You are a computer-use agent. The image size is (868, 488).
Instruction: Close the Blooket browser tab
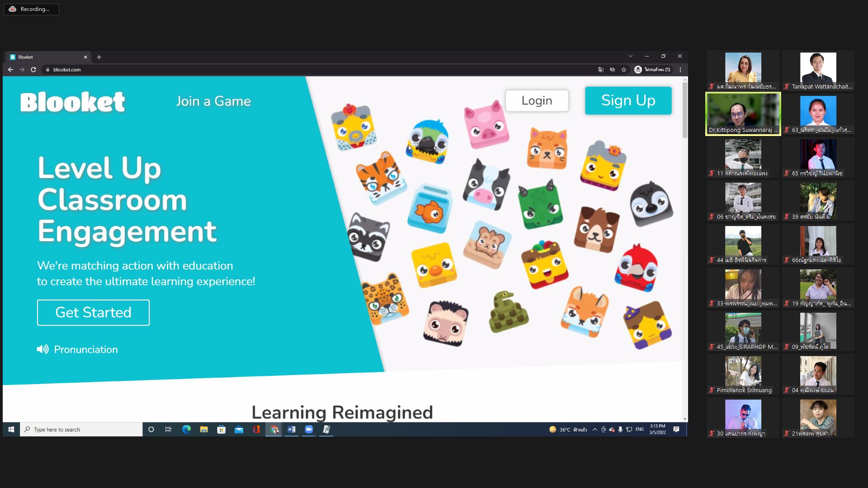coord(85,57)
